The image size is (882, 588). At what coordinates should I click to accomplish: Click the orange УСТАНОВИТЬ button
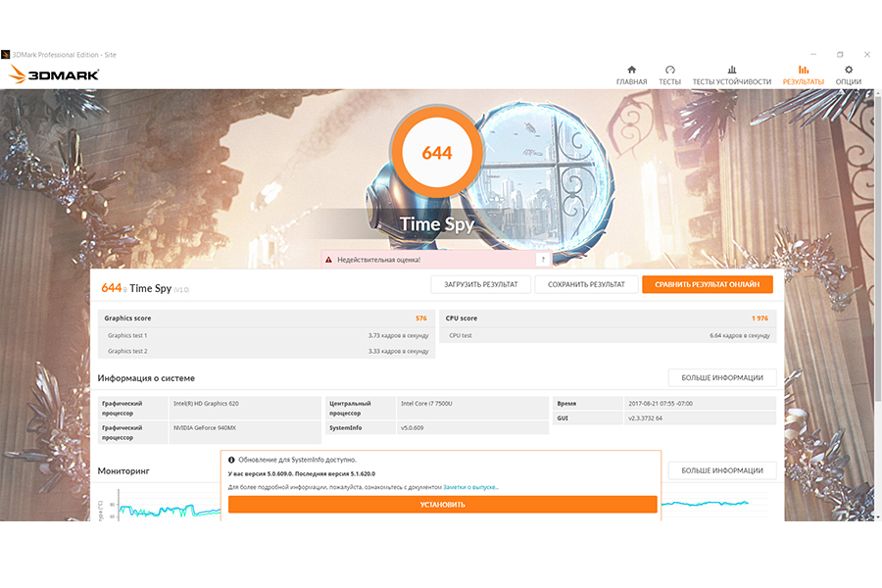click(443, 505)
